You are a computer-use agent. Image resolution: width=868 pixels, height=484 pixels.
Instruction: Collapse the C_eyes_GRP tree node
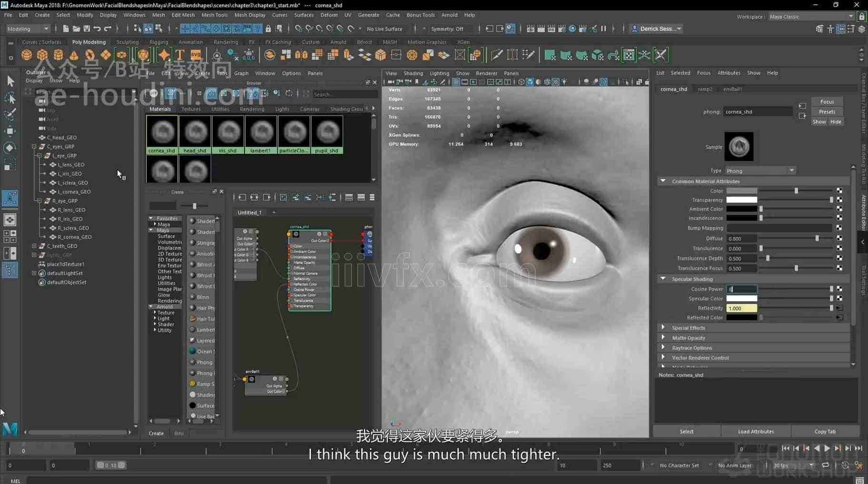click(34, 147)
